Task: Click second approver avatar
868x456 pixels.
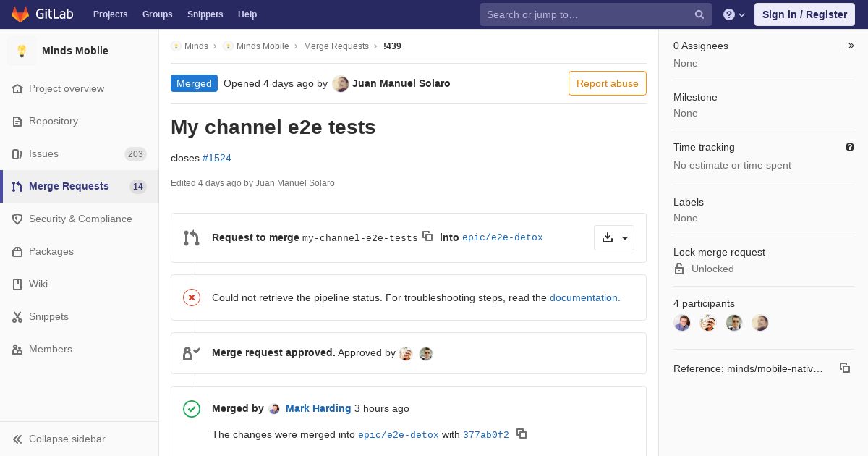Action: coord(426,353)
